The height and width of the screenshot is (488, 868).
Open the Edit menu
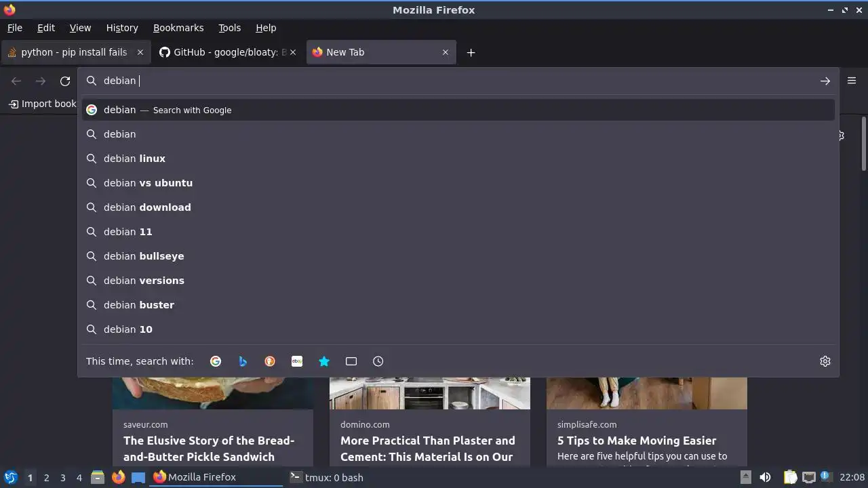46,28
